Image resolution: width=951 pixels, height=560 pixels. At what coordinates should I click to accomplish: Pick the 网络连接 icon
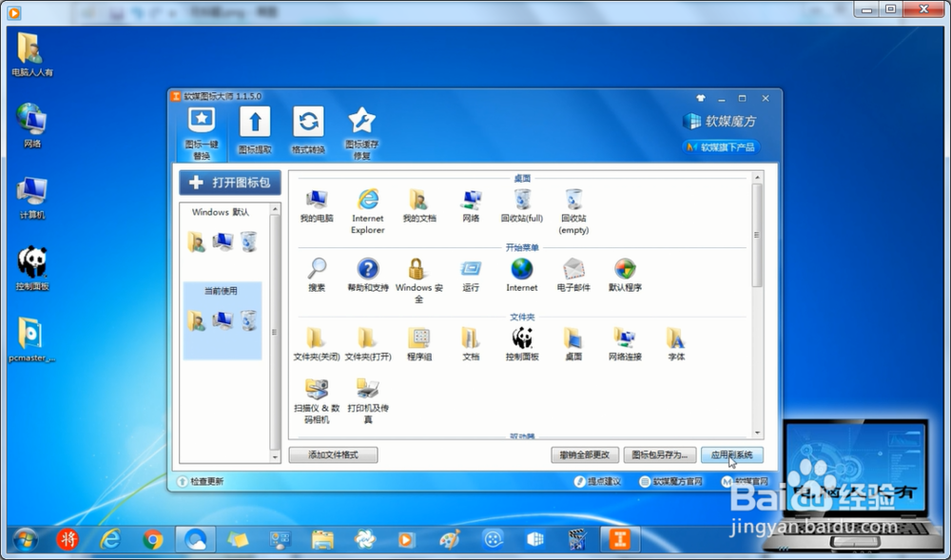point(625,343)
